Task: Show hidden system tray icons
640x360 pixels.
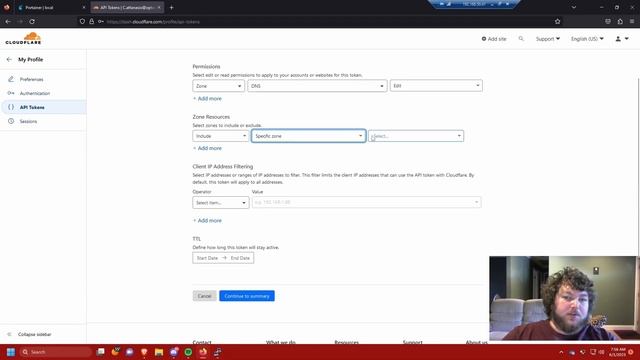Action: click(561, 352)
